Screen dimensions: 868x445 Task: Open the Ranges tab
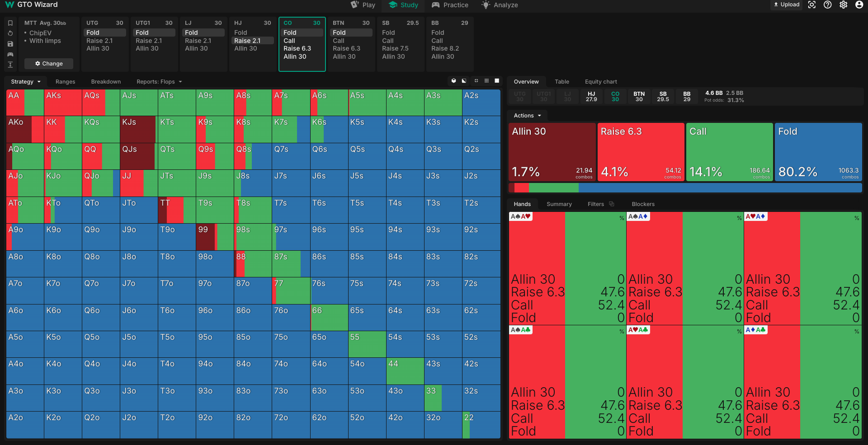(66, 82)
